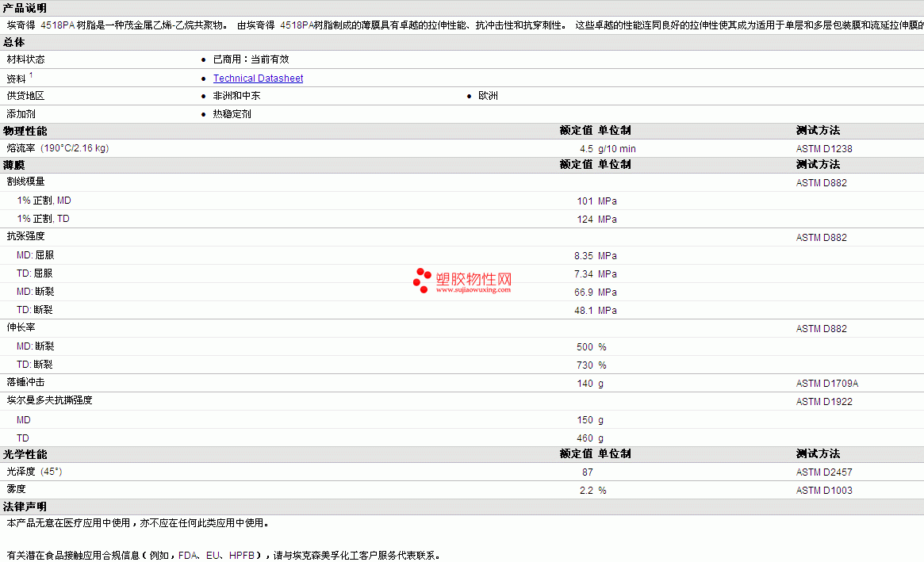Click the 雾度 row label
Screen dimensions: 924x562
[16, 489]
